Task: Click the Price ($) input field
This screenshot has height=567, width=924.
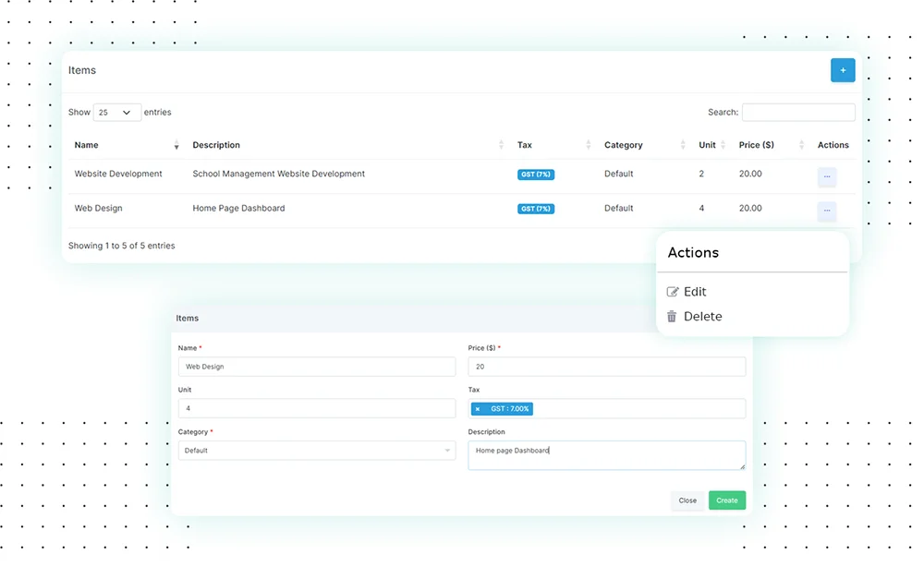Action: click(x=606, y=367)
